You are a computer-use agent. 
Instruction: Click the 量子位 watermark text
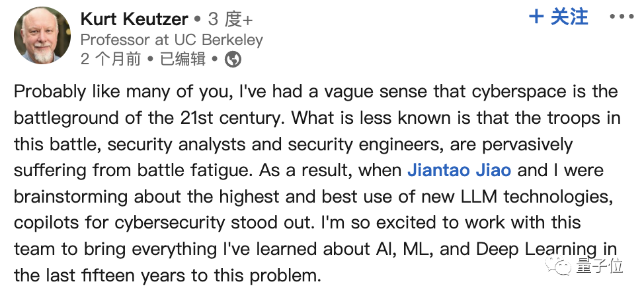[599, 266]
